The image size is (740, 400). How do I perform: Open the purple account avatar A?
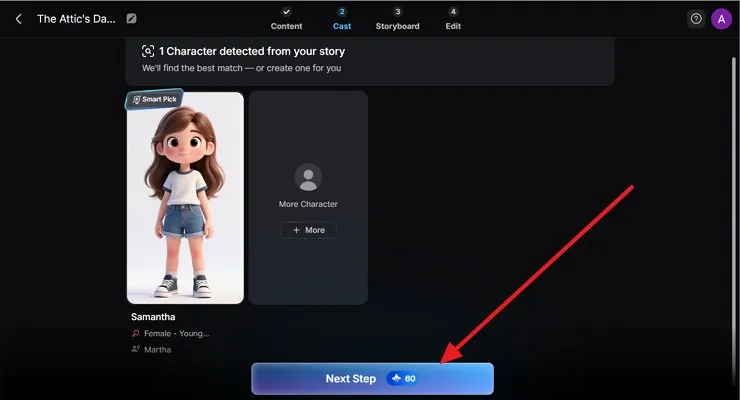tap(721, 19)
